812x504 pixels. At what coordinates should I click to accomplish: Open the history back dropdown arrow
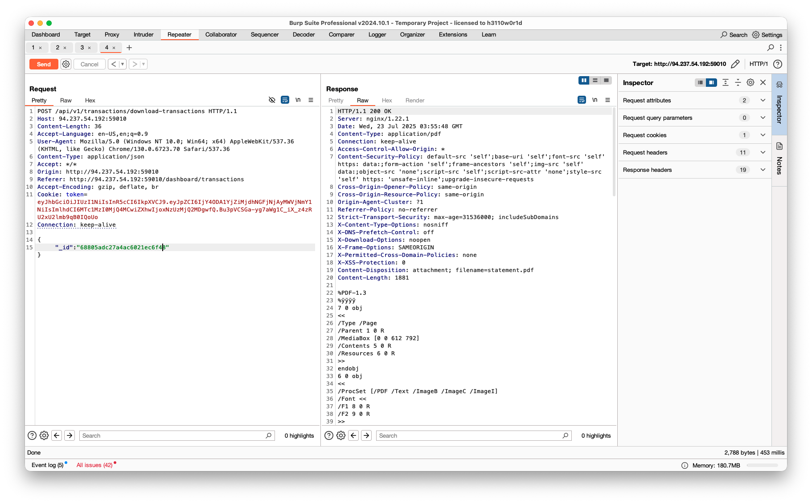(123, 64)
